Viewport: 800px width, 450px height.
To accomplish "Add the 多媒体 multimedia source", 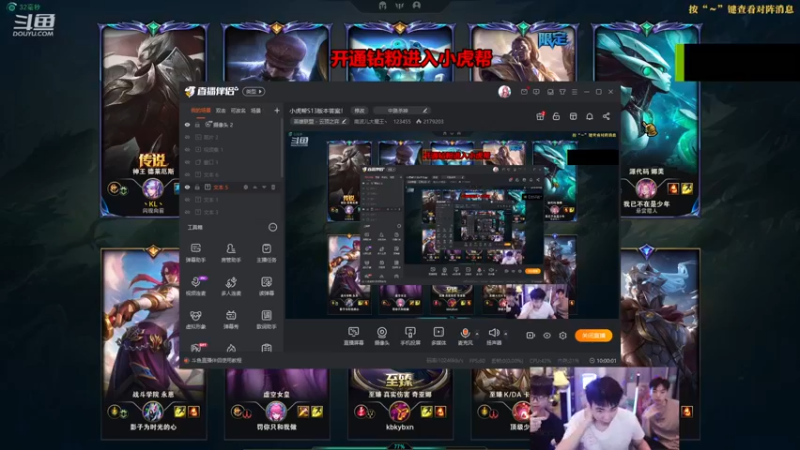I will [x=438, y=336].
